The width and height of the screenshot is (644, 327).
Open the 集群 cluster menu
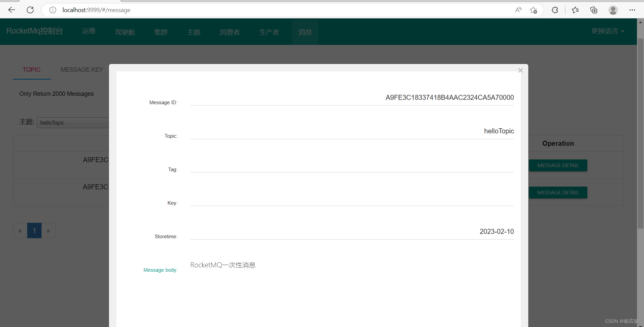pos(161,32)
